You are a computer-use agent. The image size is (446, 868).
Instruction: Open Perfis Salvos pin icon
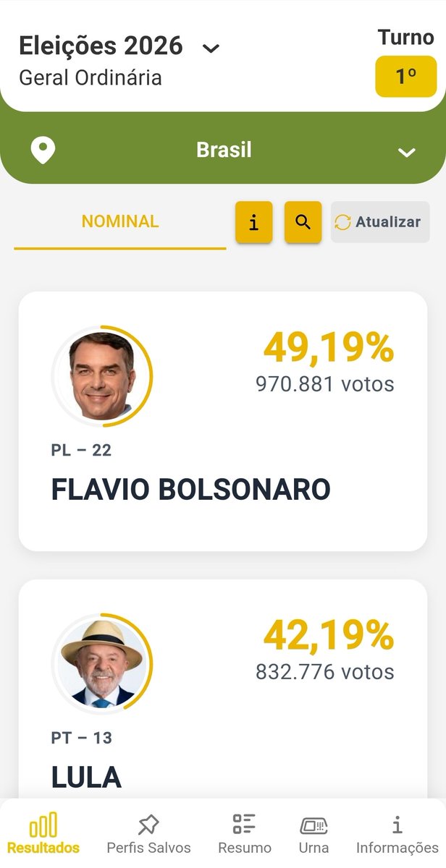click(148, 825)
